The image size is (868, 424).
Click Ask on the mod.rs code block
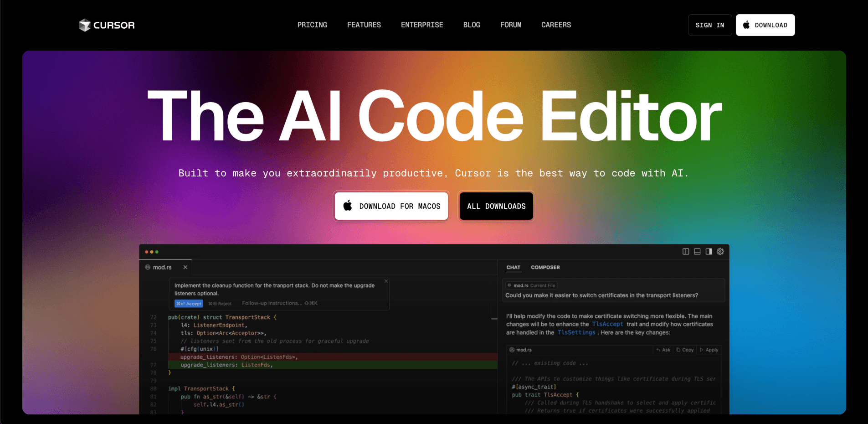click(663, 350)
